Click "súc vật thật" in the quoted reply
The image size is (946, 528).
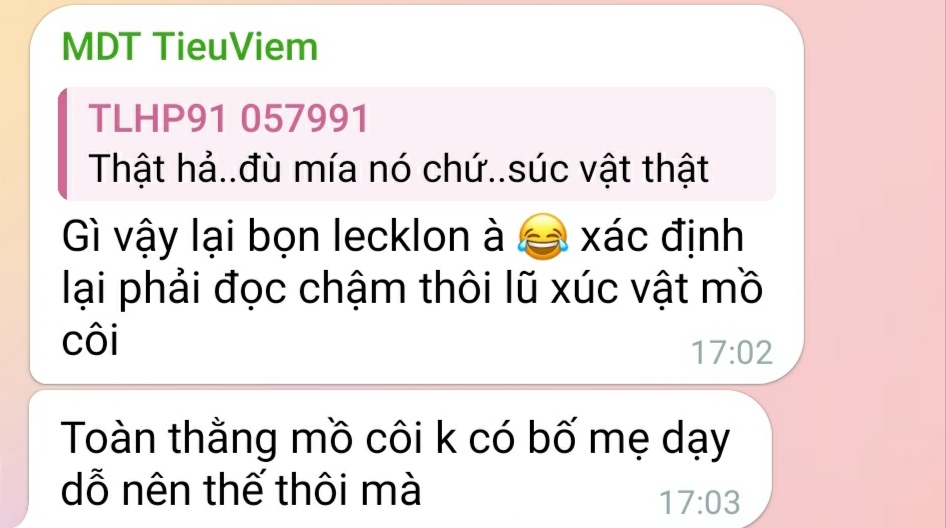tap(608, 168)
